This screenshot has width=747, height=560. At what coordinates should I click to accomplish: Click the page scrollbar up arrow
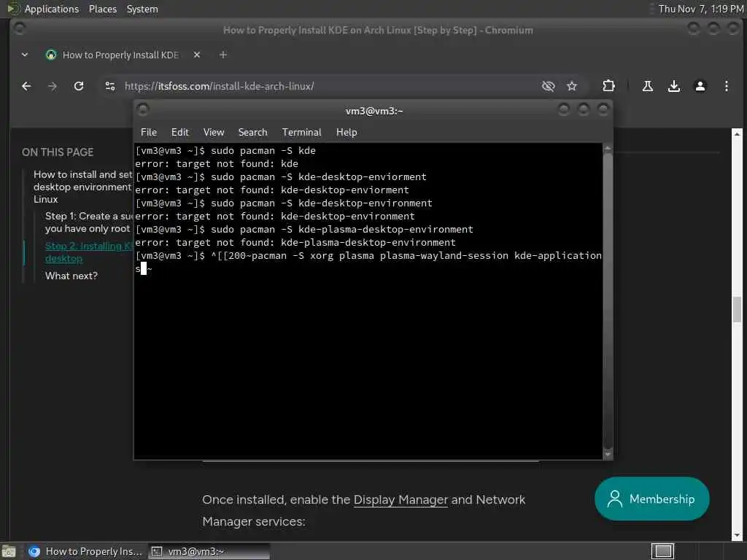[x=737, y=134]
